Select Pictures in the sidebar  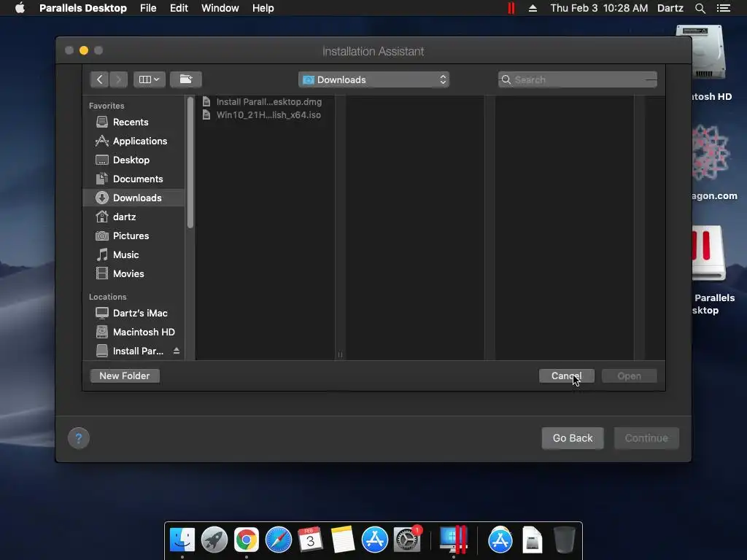(x=133, y=236)
